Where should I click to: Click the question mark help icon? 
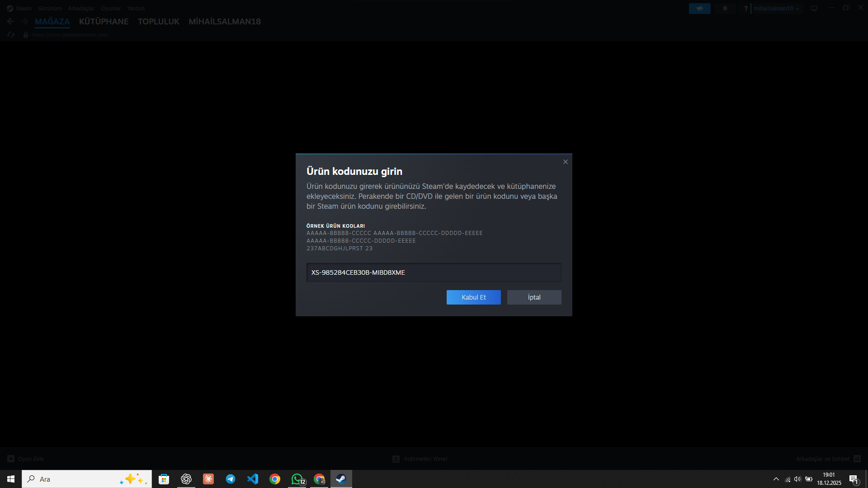coord(746,9)
